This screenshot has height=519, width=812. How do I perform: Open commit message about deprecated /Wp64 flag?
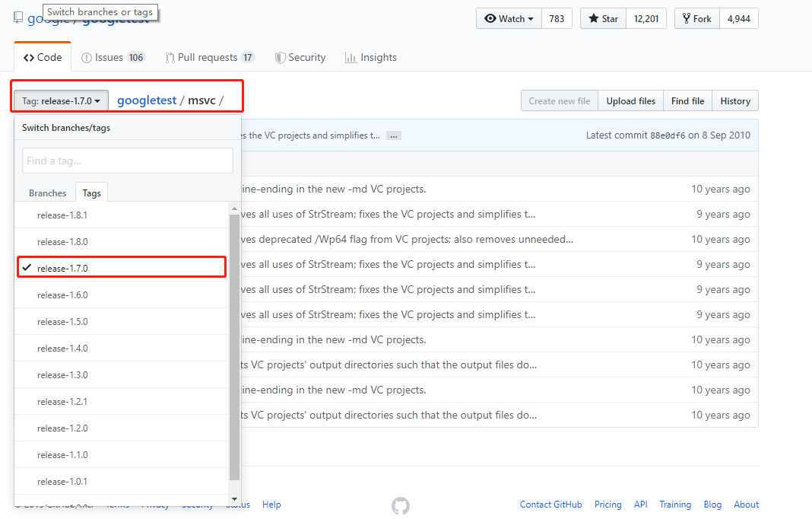[407, 239]
